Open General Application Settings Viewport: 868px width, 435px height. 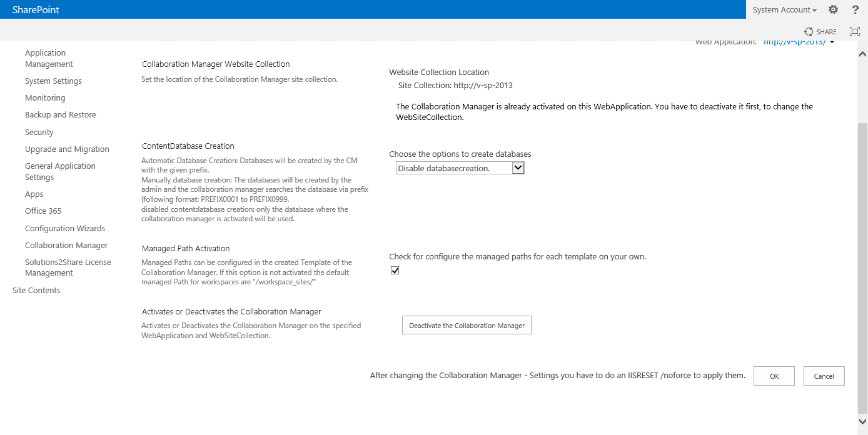pyautogui.click(x=60, y=172)
